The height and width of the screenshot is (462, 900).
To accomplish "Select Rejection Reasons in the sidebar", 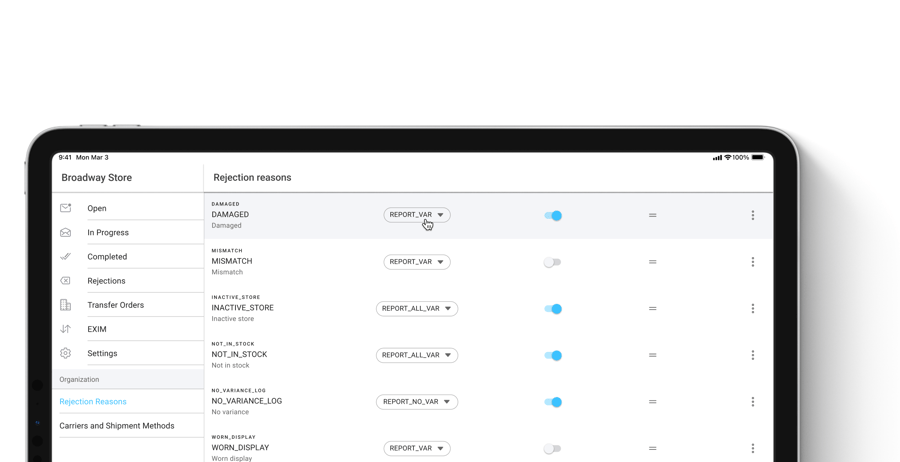I will coord(93,402).
